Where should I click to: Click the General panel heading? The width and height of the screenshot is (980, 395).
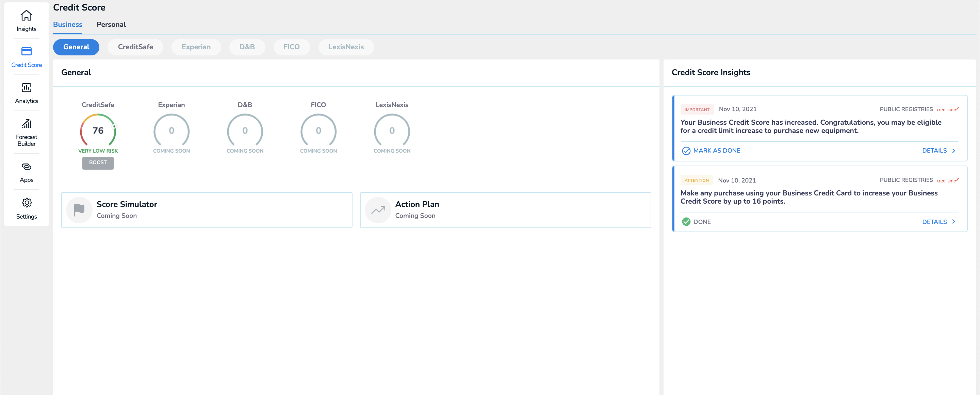tap(76, 72)
